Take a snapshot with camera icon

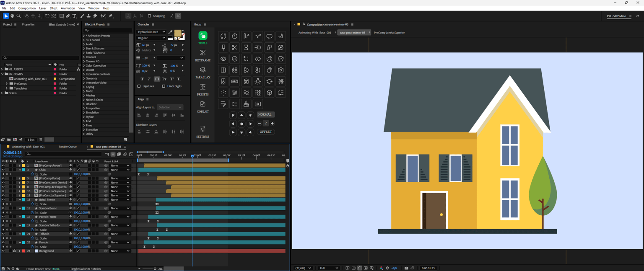(406, 268)
